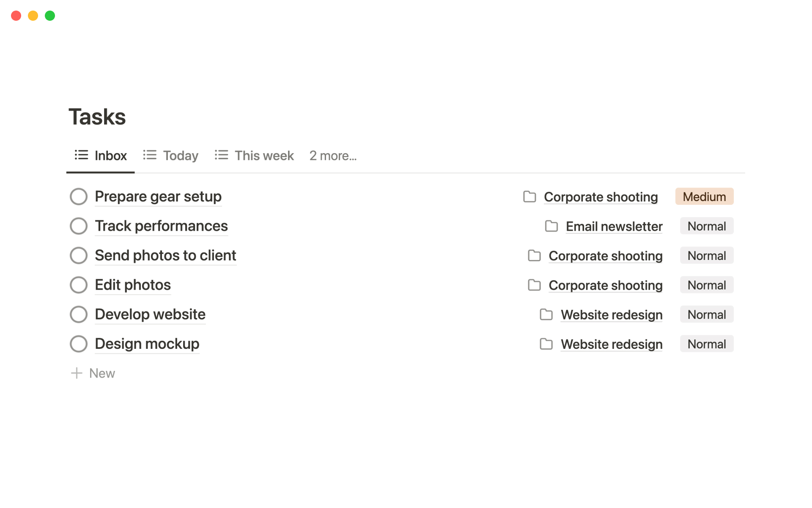Screen dimensions: 812x508
Task: Click folder icon in Develop website row
Action: click(546, 315)
